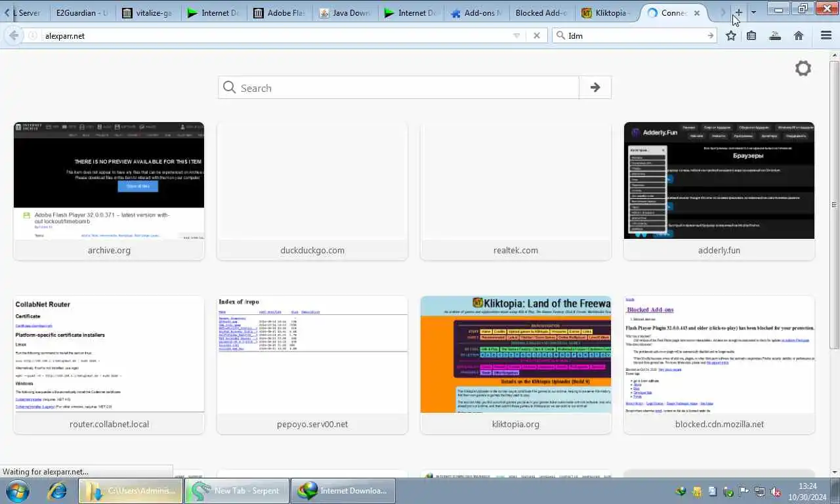Screen dimensions: 840x504
Task: Click the Idm search box
Action: point(635,35)
